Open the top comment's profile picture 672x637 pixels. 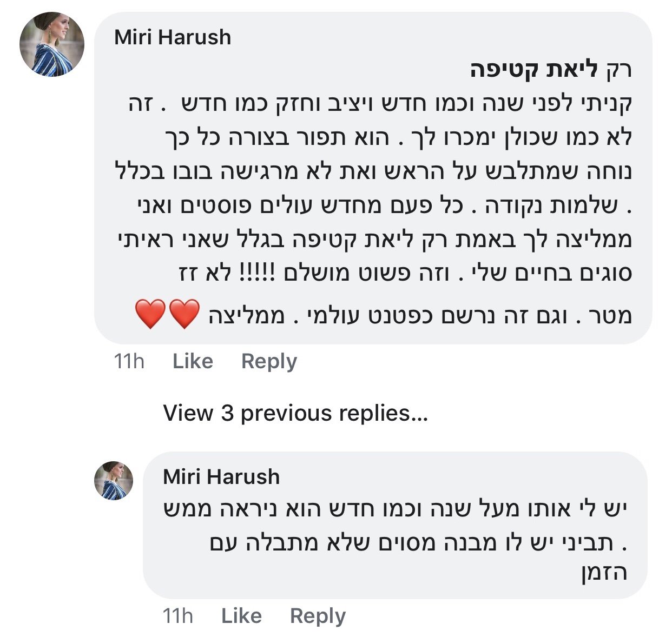tap(52, 44)
